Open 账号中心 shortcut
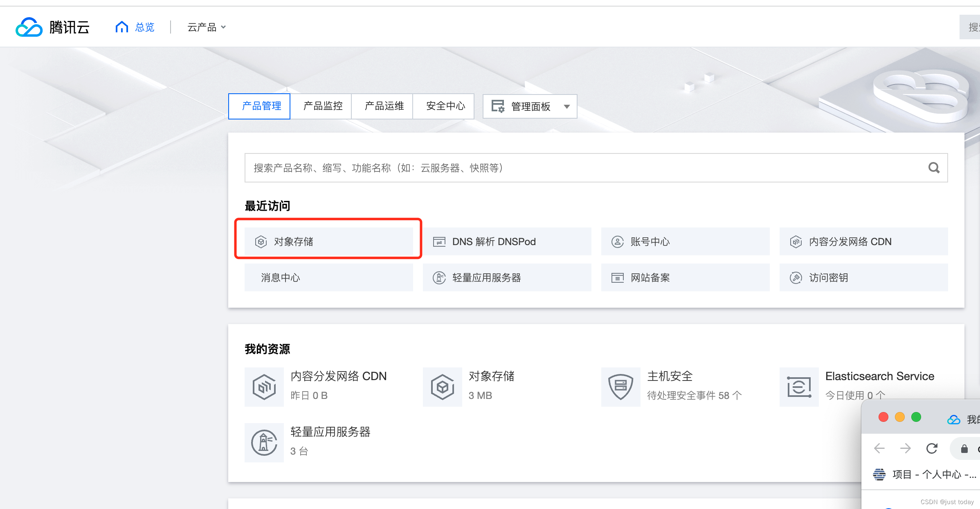This screenshot has width=980, height=509. pos(686,241)
